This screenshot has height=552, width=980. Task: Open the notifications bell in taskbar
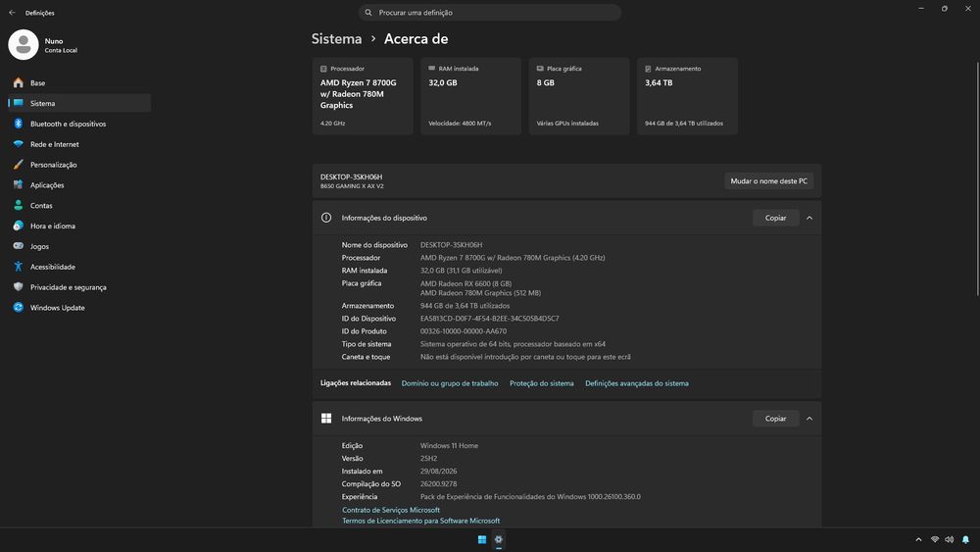pos(965,539)
